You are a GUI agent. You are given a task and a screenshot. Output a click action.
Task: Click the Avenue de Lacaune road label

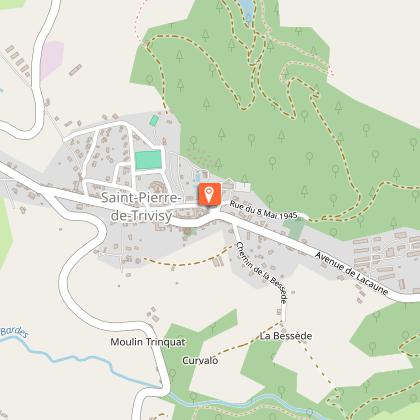352,273
